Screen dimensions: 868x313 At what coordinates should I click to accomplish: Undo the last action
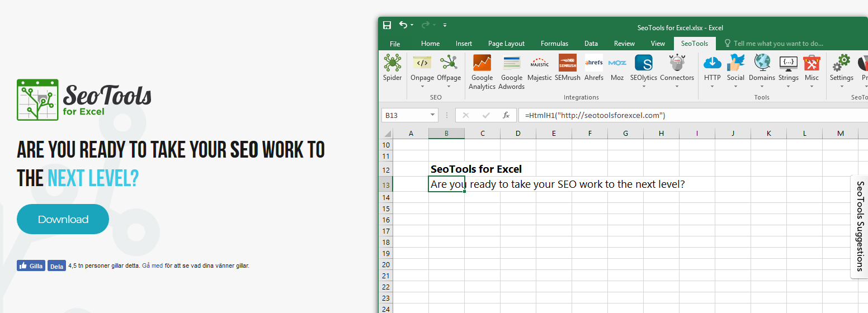(x=403, y=25)
